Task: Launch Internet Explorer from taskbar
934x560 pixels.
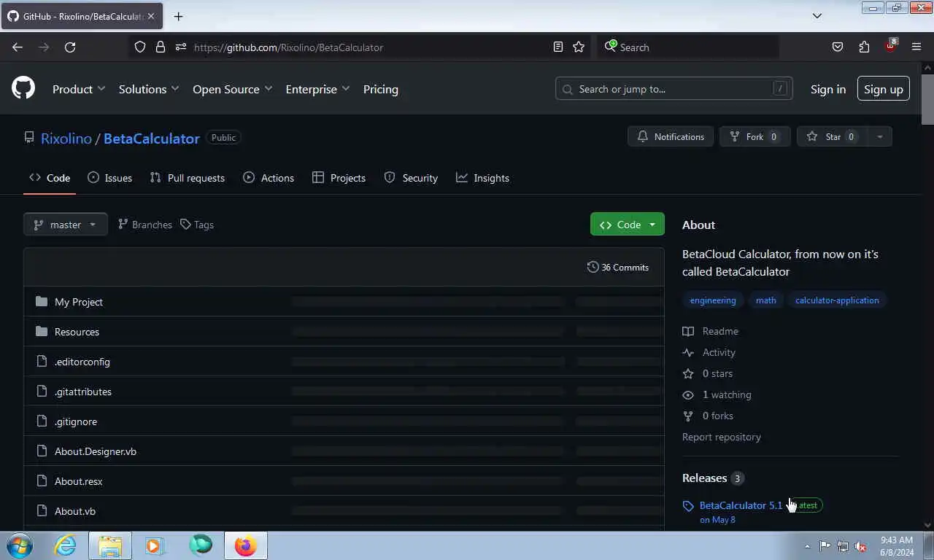Action: 65,545
